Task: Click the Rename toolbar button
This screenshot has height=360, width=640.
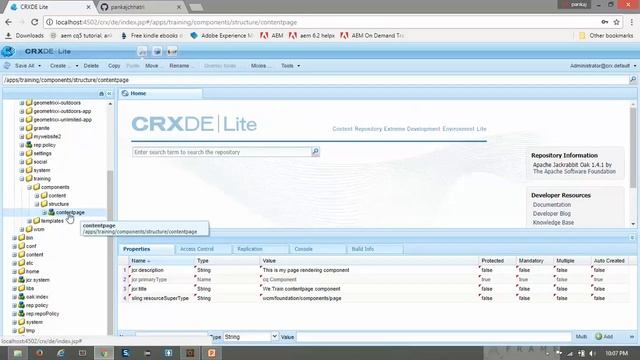Action: click(x=181, y=66)
